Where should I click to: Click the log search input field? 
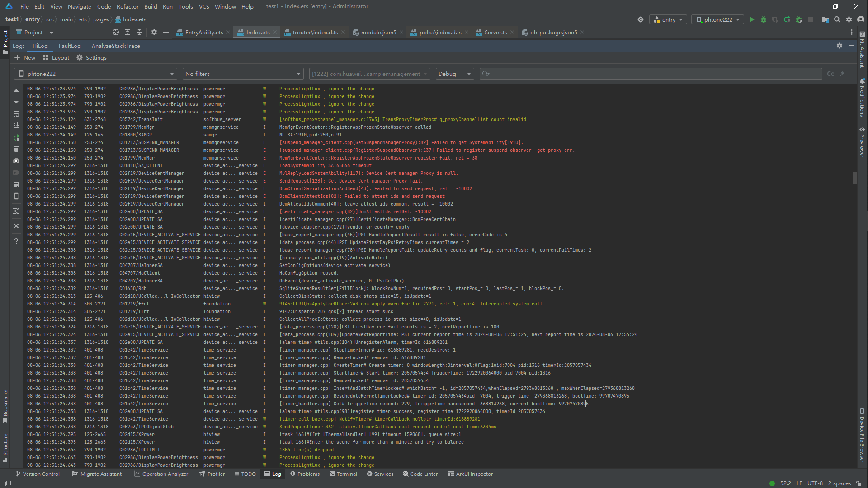651,74
